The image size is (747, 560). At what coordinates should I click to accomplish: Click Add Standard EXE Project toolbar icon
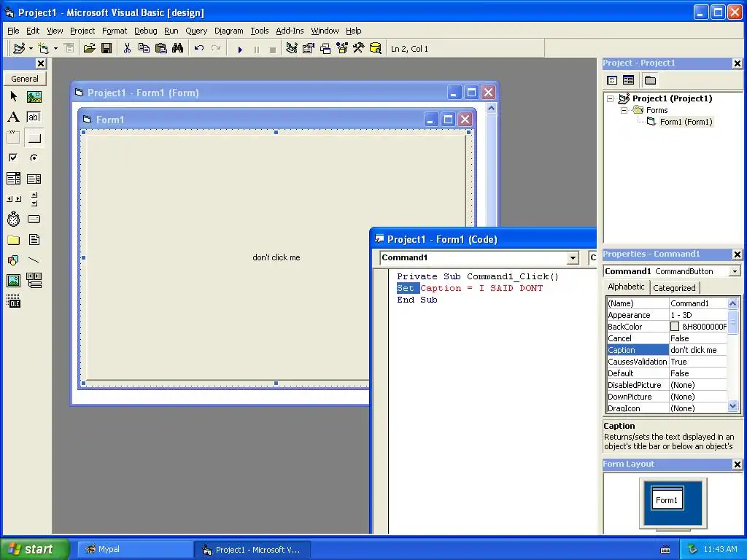(19, 49)
